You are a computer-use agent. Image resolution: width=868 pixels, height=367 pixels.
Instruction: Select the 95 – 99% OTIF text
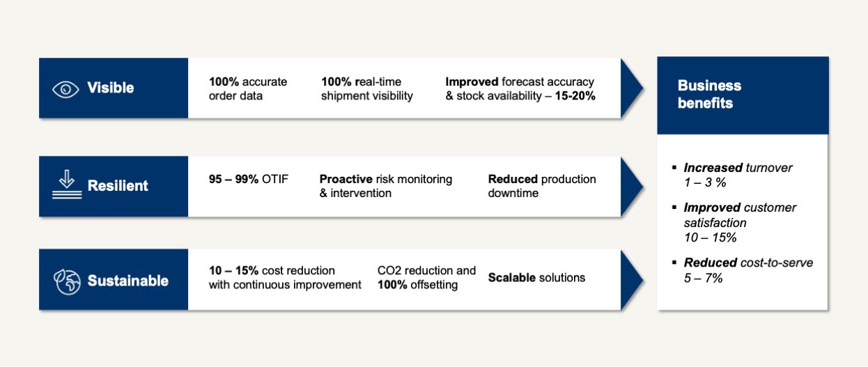point(248,179)
